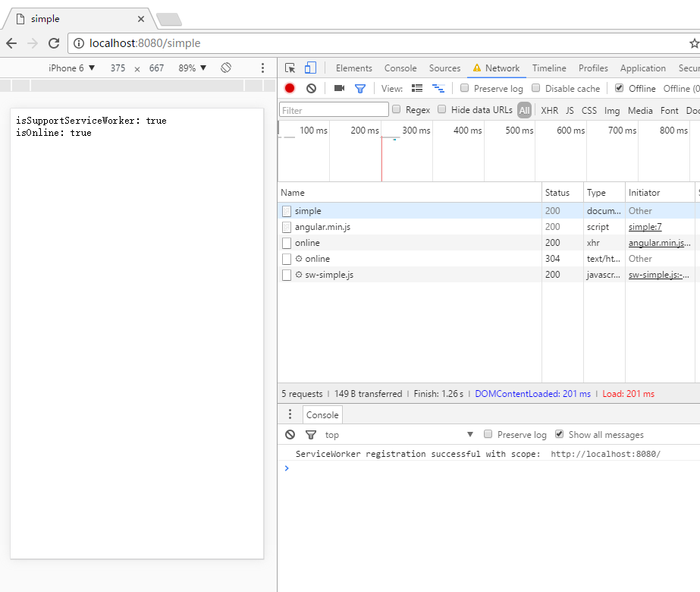The image size is (700, 592).
Task: Open the sw-simple.js initiator link
Action: click(x=658, y=275)
